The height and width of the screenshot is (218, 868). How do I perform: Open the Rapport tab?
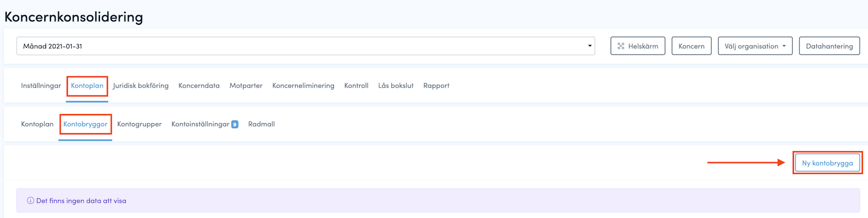[x=437, y=86]
